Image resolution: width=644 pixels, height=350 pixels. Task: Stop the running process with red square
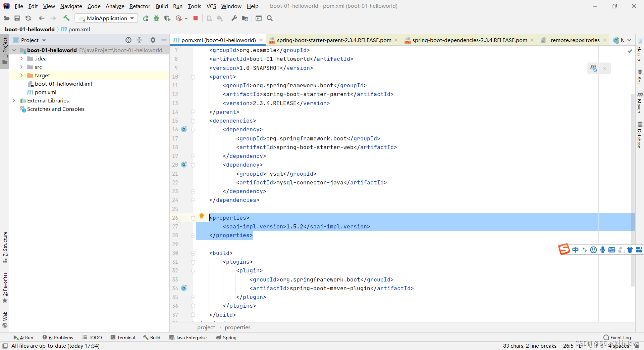coord(196,18)
